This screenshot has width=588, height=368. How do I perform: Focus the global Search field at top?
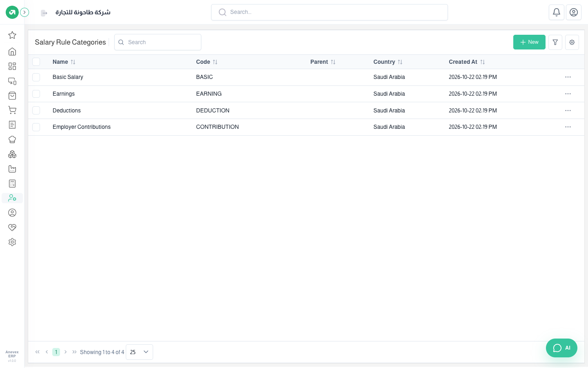330,12
